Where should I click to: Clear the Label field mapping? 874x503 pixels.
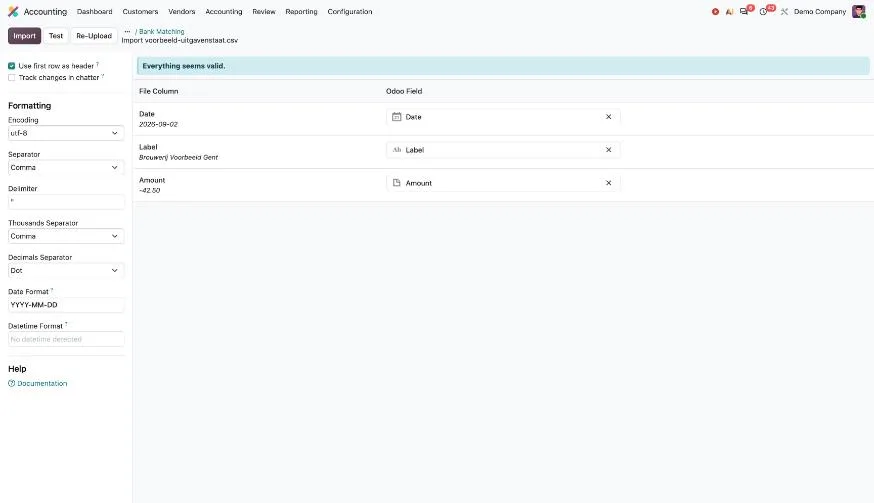click(x=608, y=150)
